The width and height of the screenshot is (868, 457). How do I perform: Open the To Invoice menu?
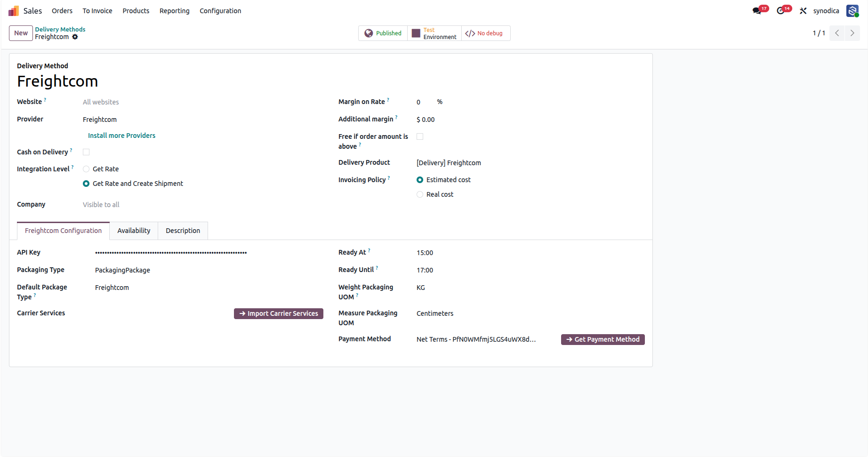click(97, 11)
